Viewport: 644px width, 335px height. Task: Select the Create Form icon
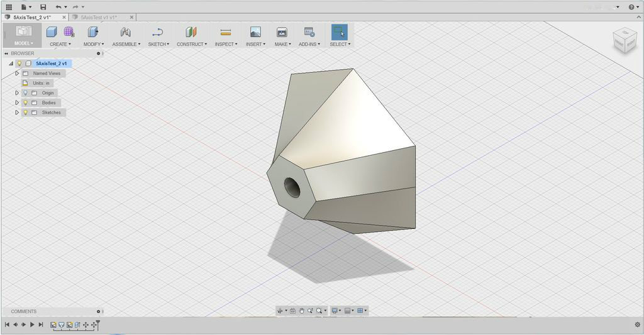pos(69,32)
